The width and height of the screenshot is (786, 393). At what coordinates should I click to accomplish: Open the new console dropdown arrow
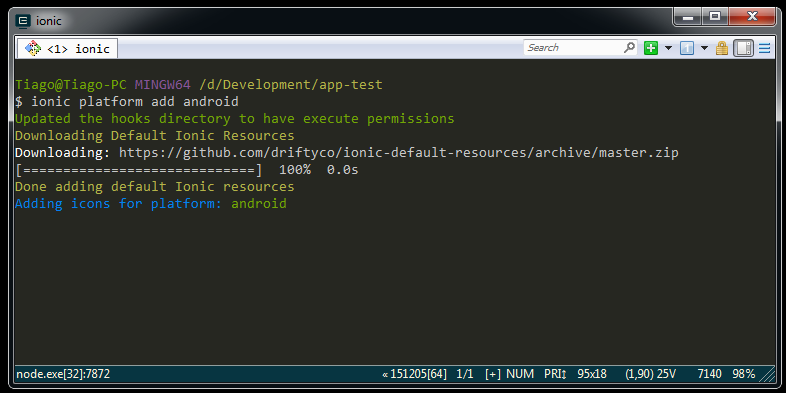pos(668,48)
